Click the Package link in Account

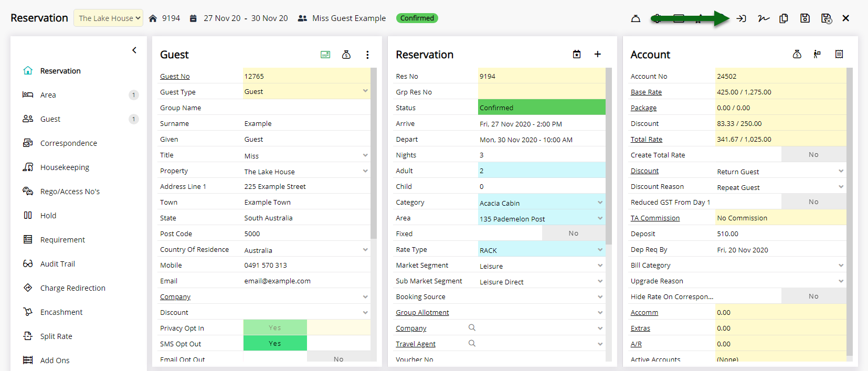(643, 108)
